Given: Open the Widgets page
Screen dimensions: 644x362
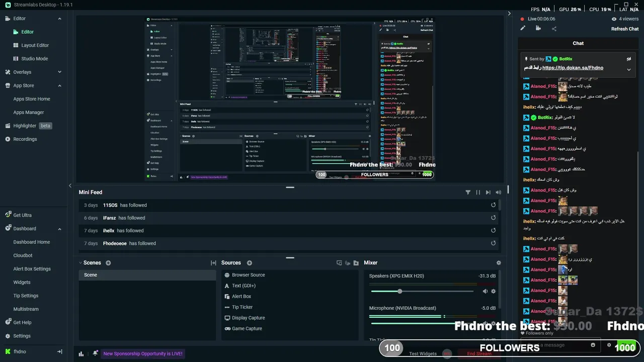Looking at the screenshot, I should pos(22,283).
